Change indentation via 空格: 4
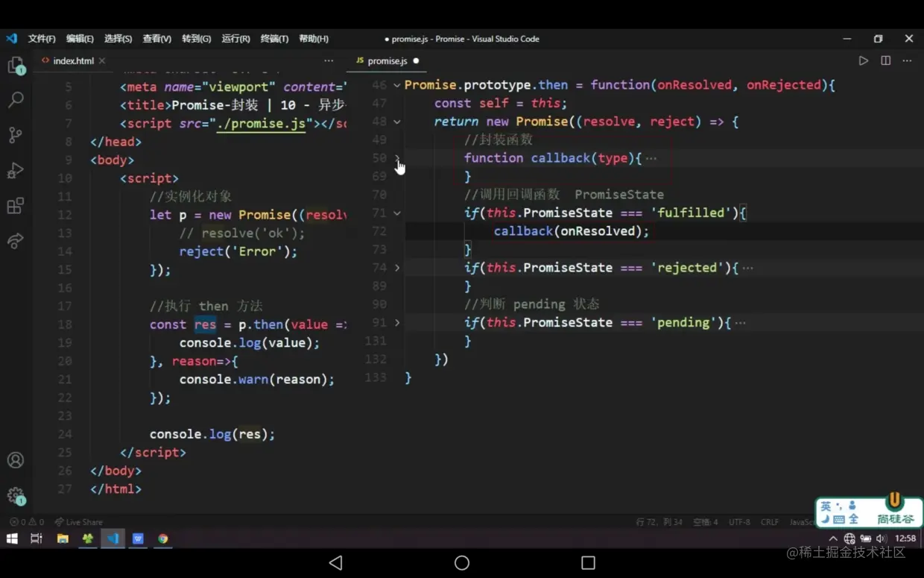 706,522
